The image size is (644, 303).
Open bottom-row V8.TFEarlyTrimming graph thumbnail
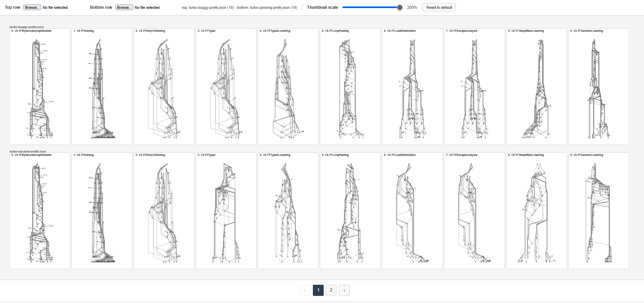click(x=164, y=211)
